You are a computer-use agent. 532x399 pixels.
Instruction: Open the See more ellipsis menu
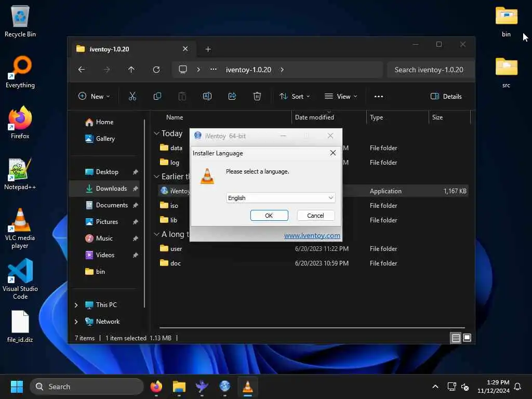(379, 96)
